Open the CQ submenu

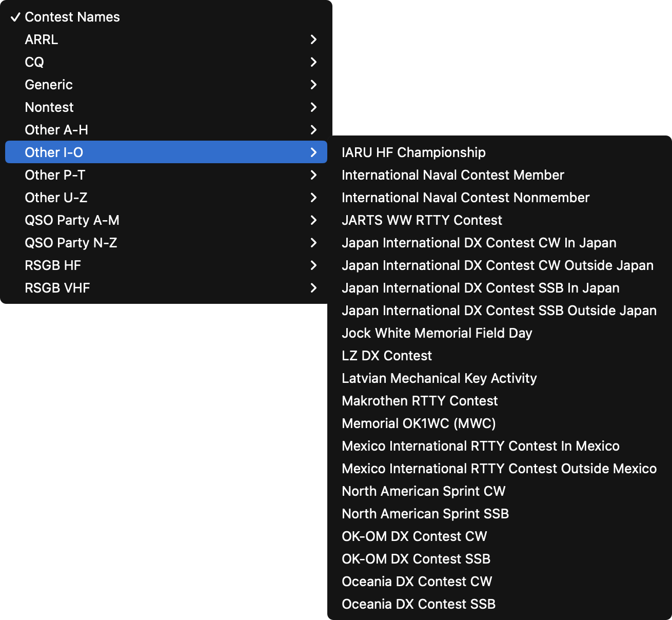166,62
